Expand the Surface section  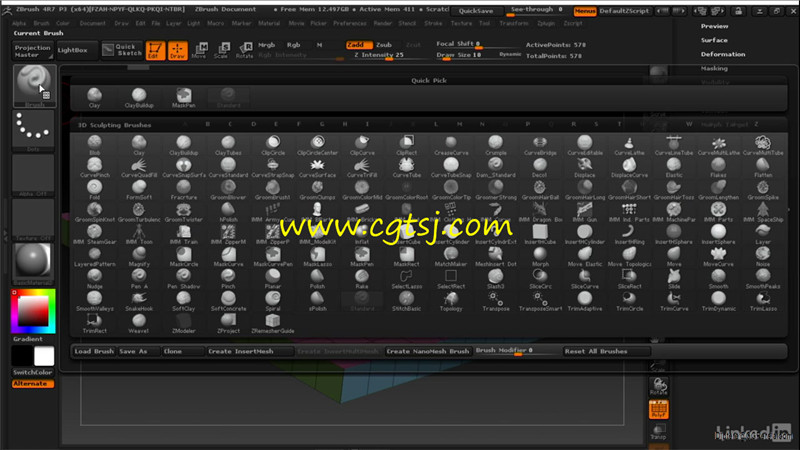[x=714, y=40]
